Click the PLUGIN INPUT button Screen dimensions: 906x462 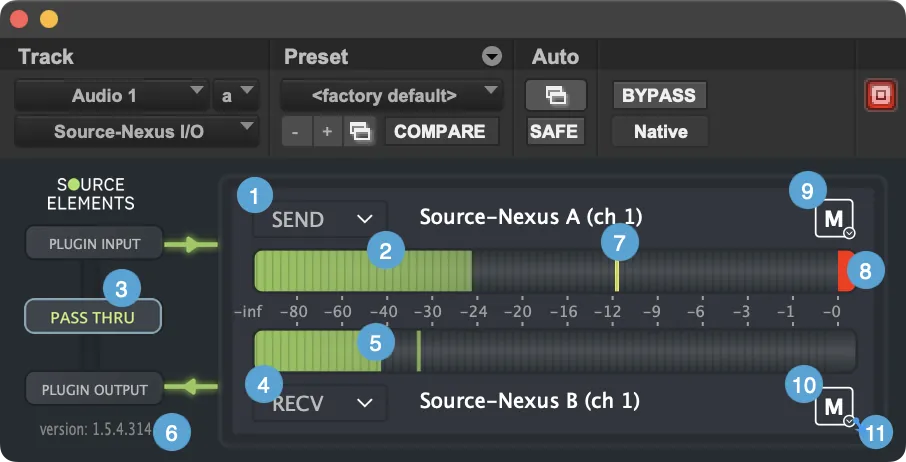pyautogui.click(x=94, y=244)
